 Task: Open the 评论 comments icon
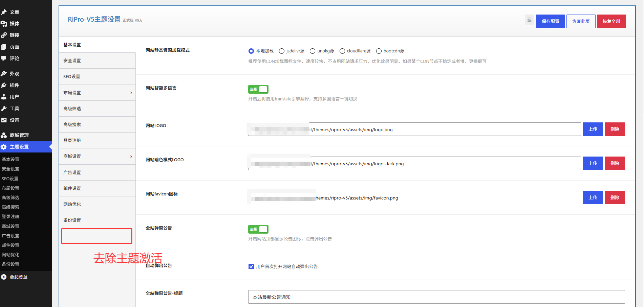(x=4, y=58)
